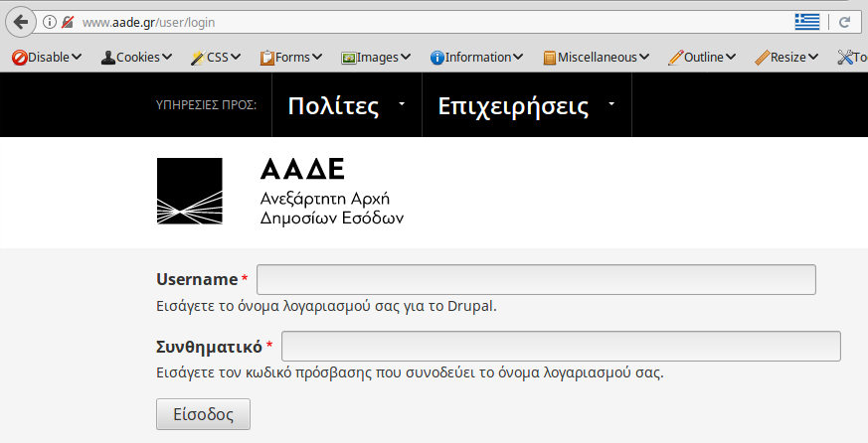Click the password hint text below Συνθηματικό

coord(410,372)
